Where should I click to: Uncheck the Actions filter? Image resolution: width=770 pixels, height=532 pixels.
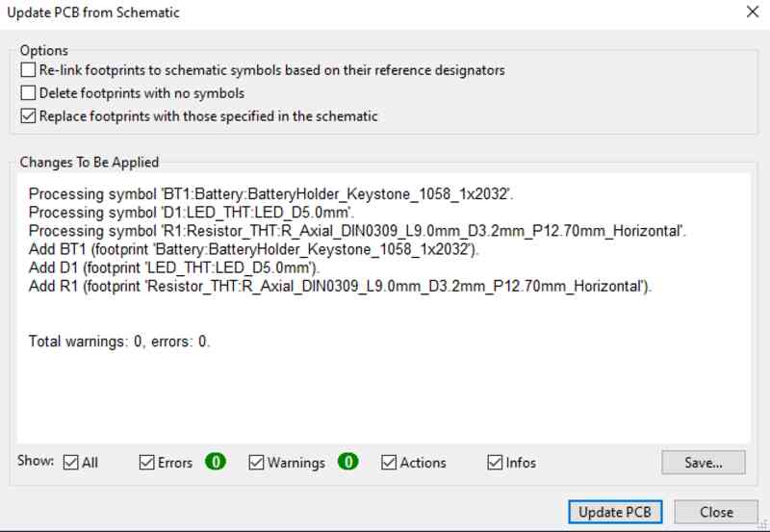389,463
